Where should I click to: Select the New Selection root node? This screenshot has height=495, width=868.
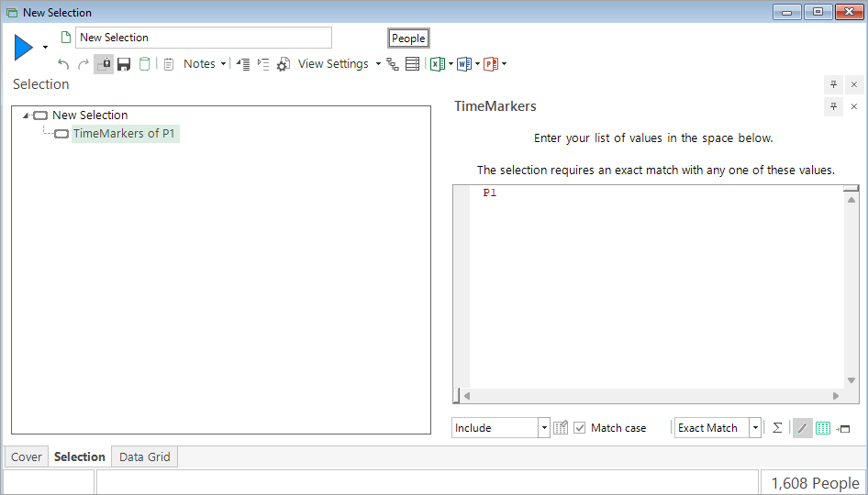[x=90, y=115]
